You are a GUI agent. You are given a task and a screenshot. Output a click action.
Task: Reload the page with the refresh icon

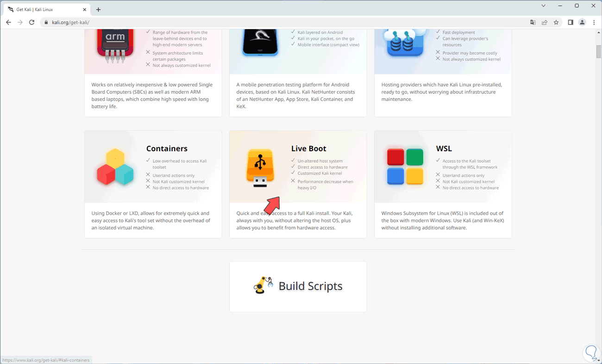click(x=31, y=22)
